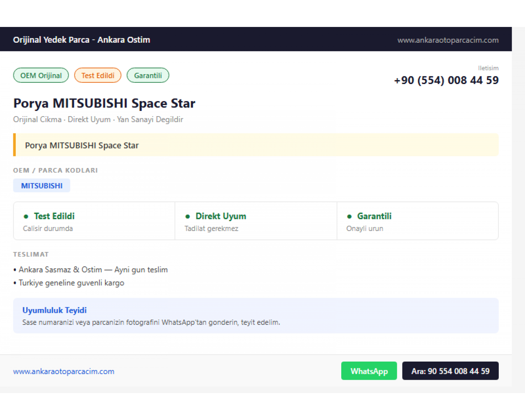Image resolution: width=525 pixels, height=420 pixels.
Task: Click the orange Test Edildi badge
Action: pos(98,75)
